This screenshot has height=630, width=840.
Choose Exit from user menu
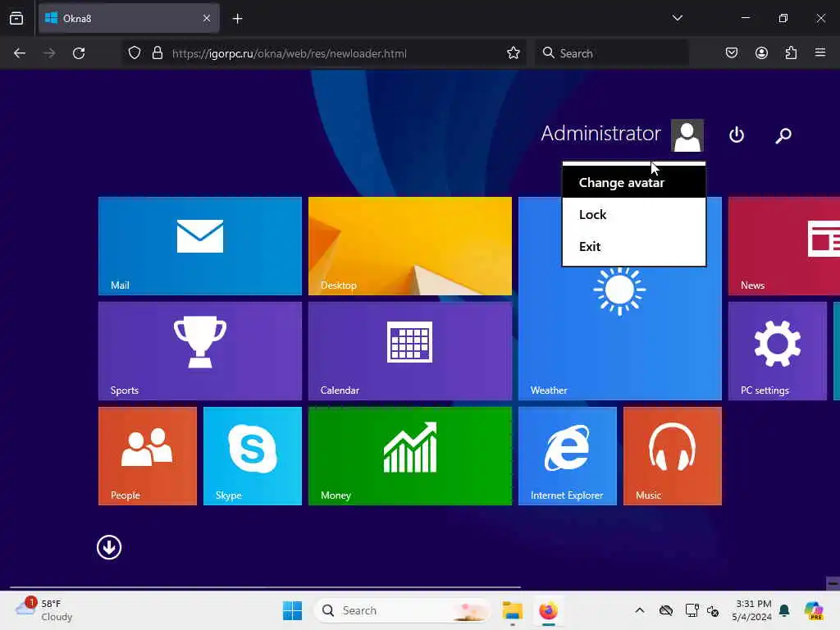click(x=634, y=246)
